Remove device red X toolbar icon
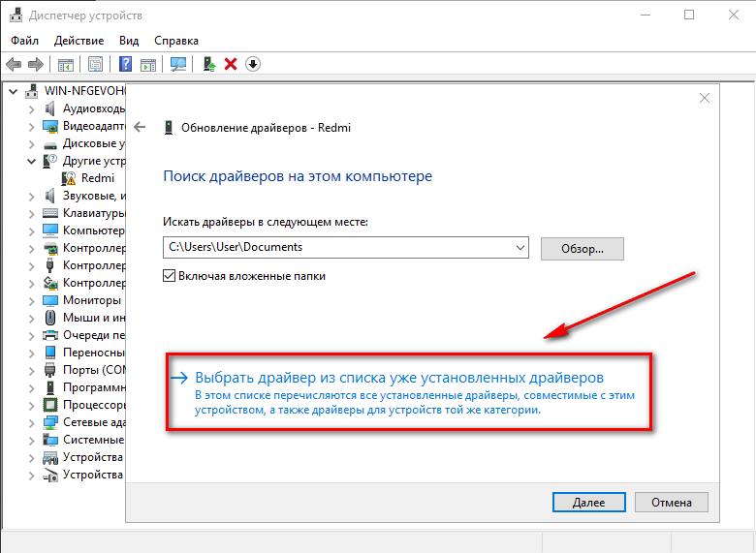 (231, 64)
